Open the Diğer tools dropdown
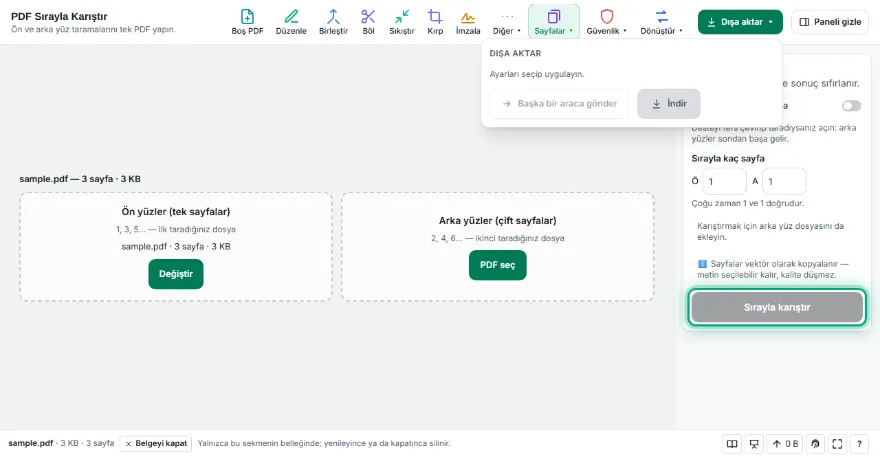The width and height of the screenshot is (880, 457). [507, 22]
